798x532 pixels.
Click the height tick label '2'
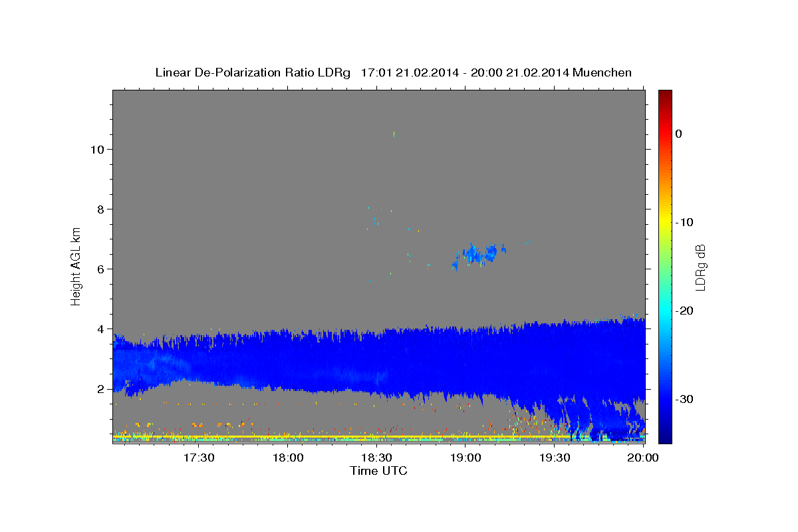[100, 388]
